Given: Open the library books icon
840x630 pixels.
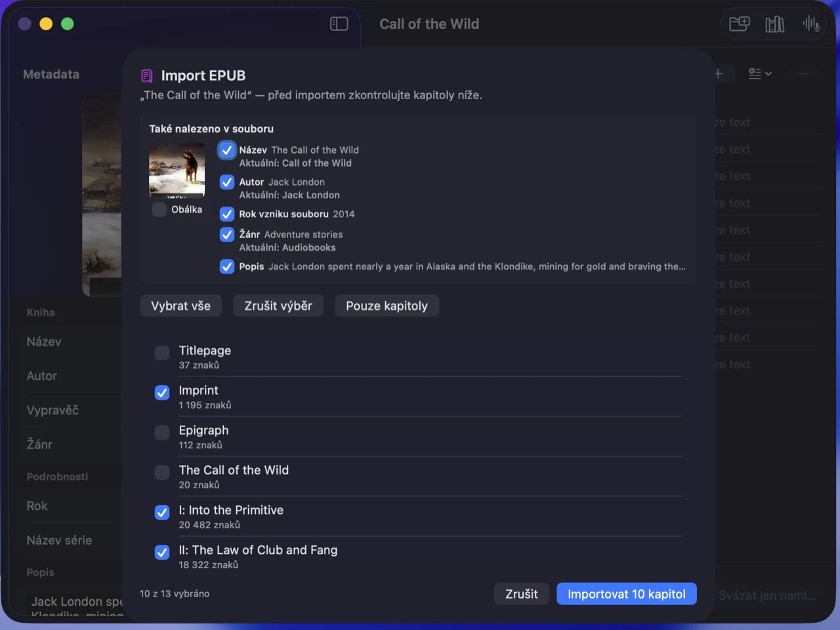Looking at the screenshot, I should [775, 24].
